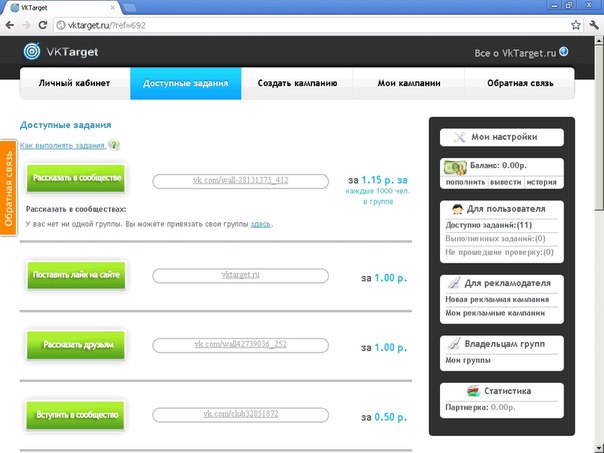Click the Партнерка: 0.00р. entry
The image size is (604, 453).
click(x=480, y=408)
